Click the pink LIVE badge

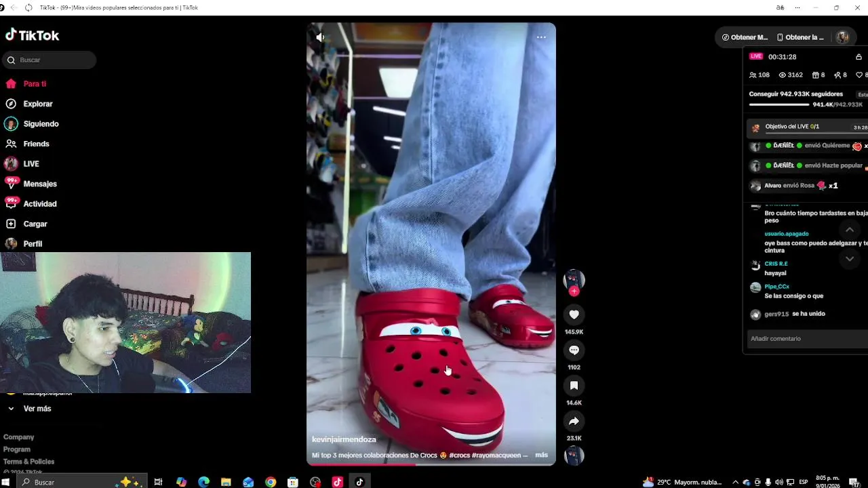[x=756, y=56]
